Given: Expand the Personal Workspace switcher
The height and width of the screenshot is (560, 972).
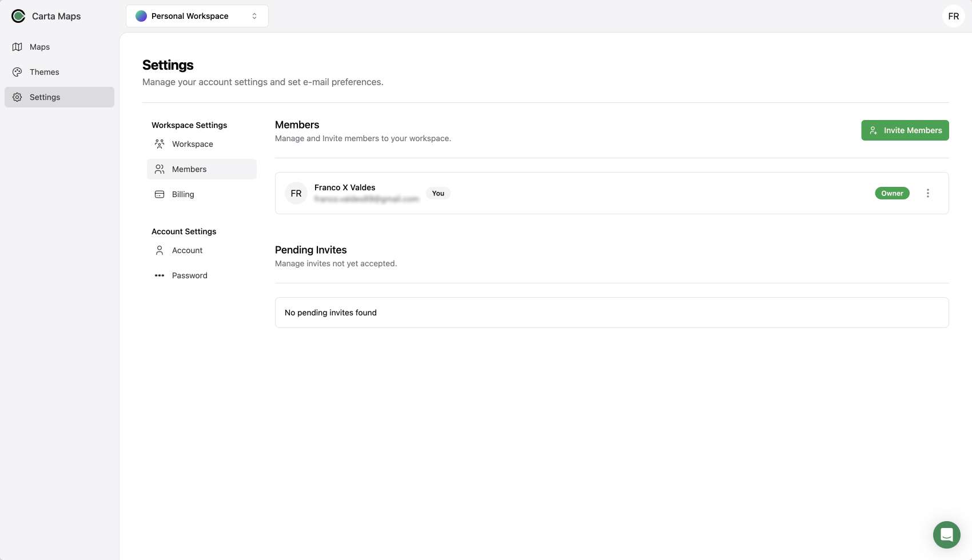Looking at the screenshot, I should point(197,16).
